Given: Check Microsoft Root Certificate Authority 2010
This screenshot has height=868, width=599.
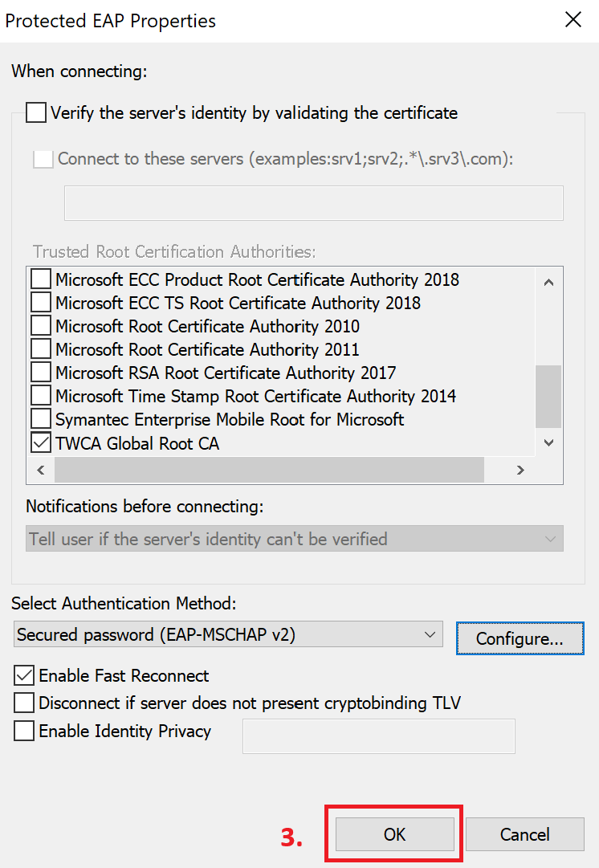Looking at the screenshot, I should coord(40,326).
